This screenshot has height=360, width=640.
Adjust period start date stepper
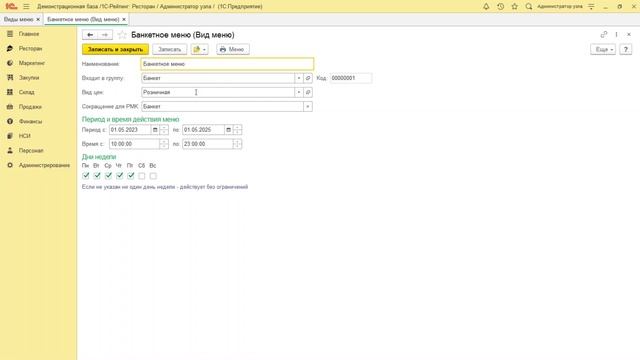pos(164,130)
